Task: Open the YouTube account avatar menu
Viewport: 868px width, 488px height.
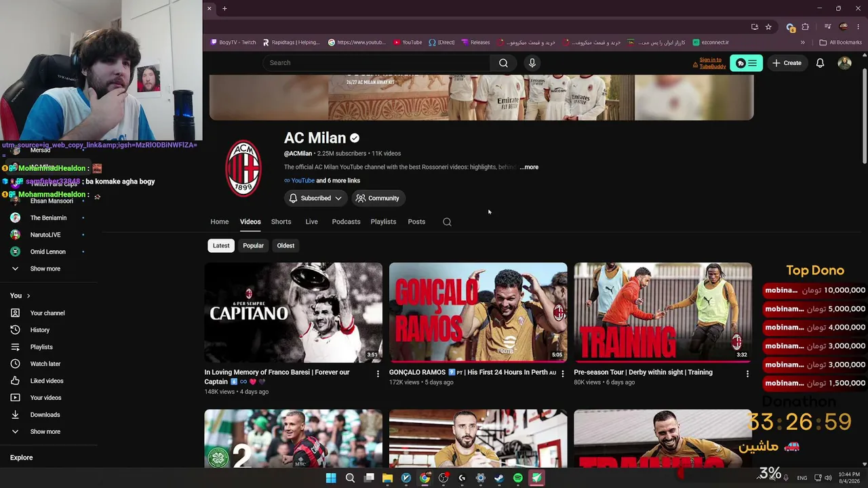Action: (844, 63)
